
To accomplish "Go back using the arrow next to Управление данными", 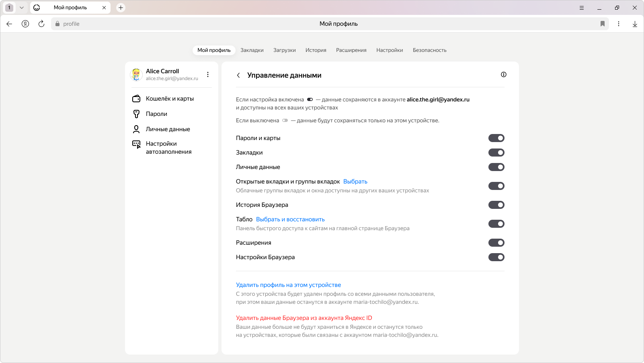I will point(238,75).
